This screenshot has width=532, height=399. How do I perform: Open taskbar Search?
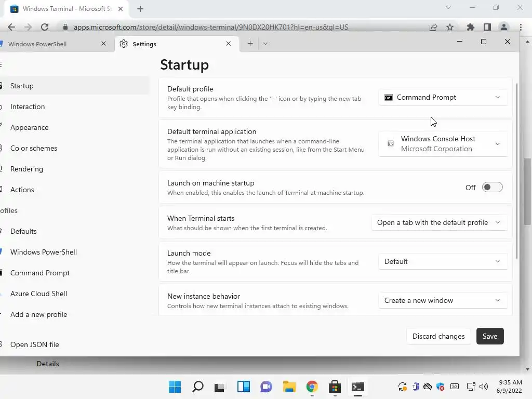tap(198, 387)
